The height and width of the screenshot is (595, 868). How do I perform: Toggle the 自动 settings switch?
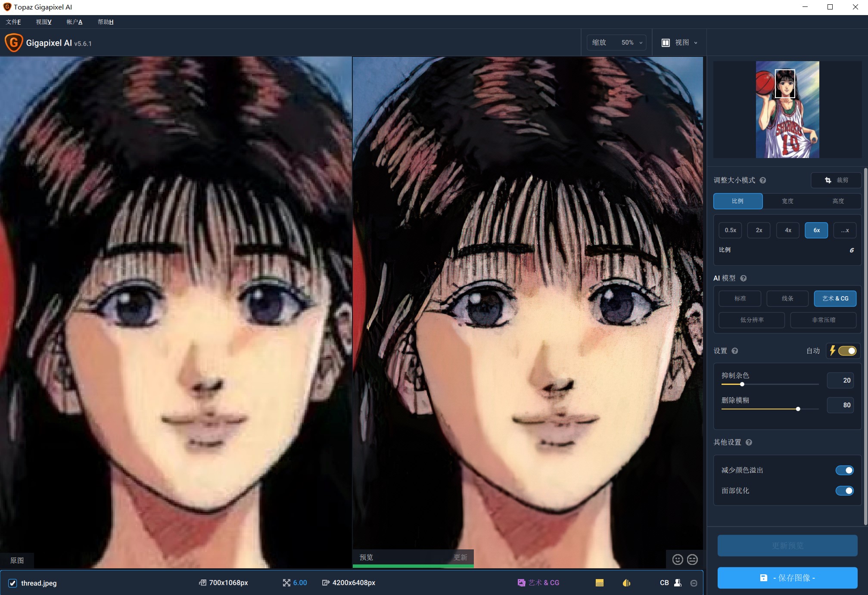pos(847,351)
